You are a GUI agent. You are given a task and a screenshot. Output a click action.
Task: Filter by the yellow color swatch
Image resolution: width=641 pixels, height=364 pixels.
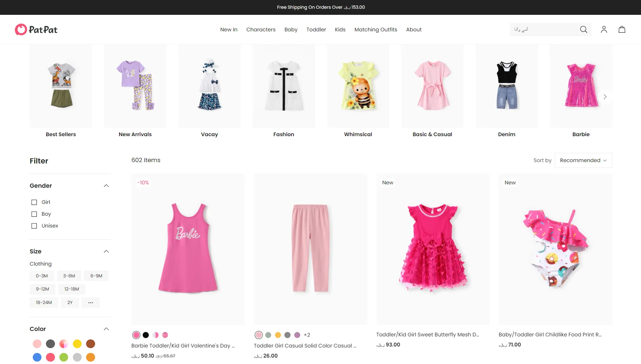click(77, 344)
